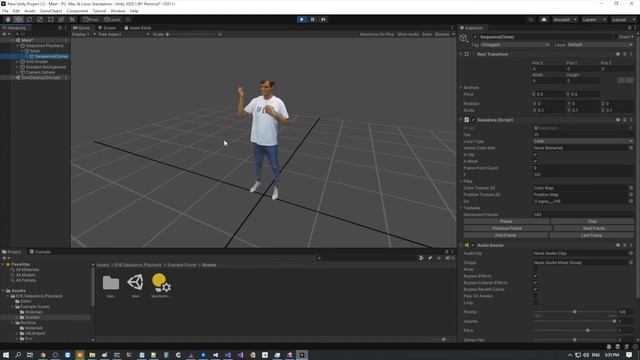Toggle Is Mesh checkbox

tap(536, 161)
